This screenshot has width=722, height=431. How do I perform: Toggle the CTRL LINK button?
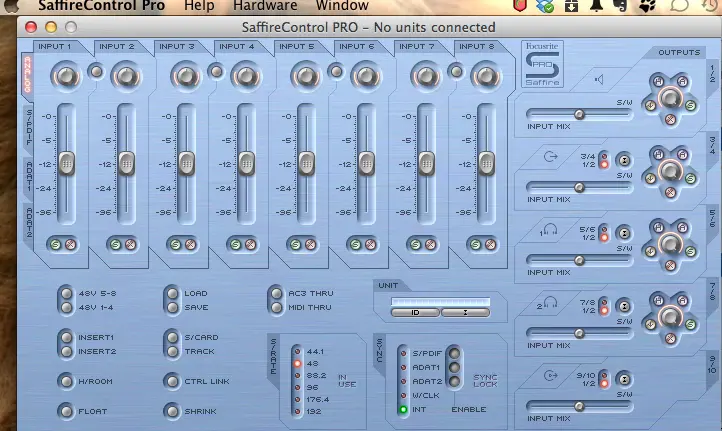pyautogui.click(x=173, y=381)
